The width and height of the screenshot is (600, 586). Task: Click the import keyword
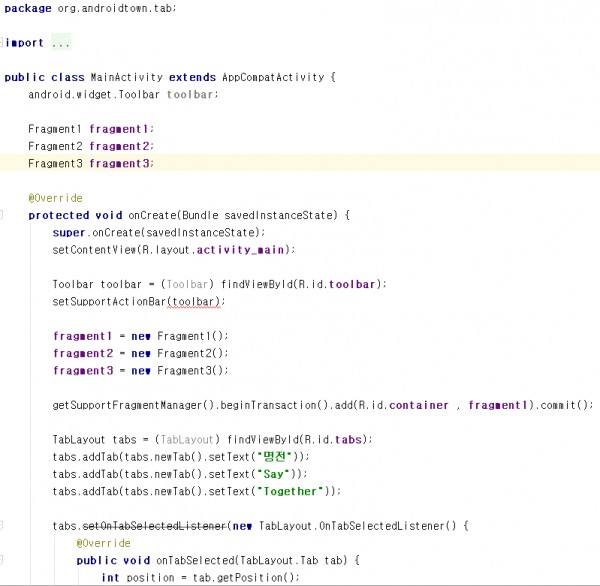[x=24, y=43]
